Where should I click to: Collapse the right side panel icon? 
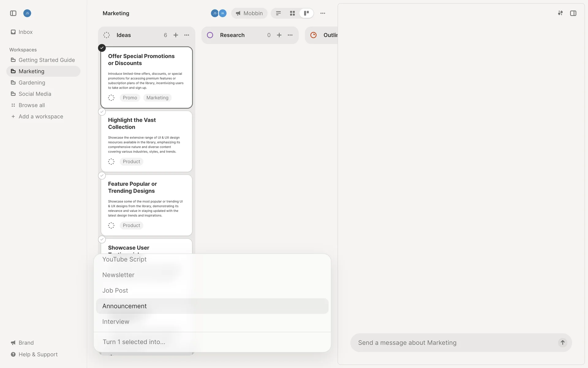click(573, 13)
